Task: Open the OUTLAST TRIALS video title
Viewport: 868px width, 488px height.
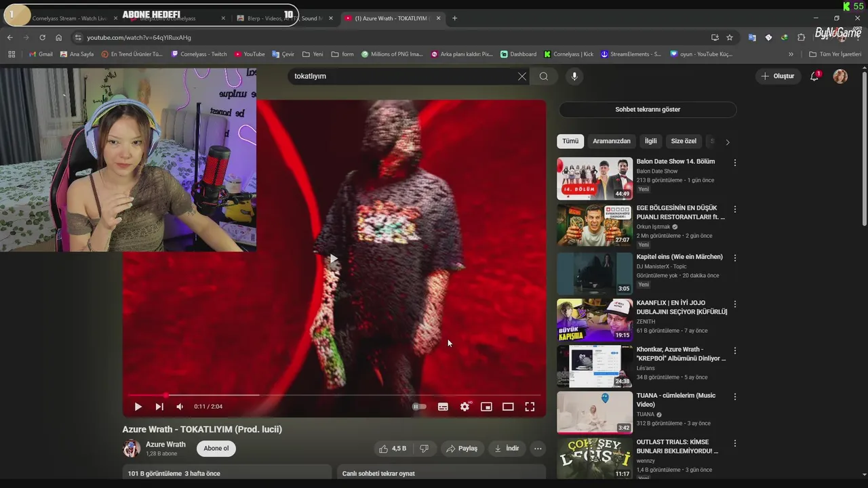Action: [x=677, y=446]
